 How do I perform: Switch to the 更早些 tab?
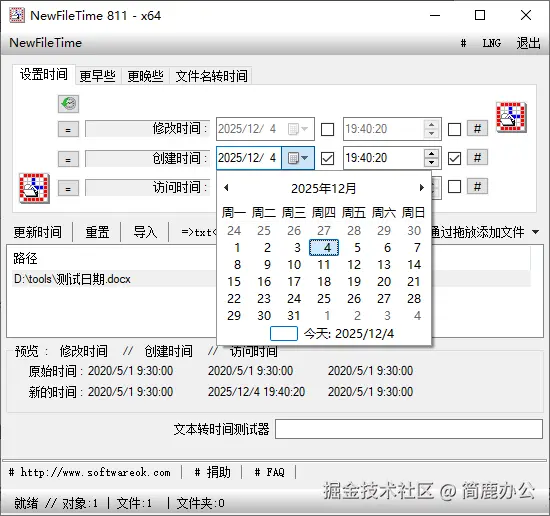point(98,76)
